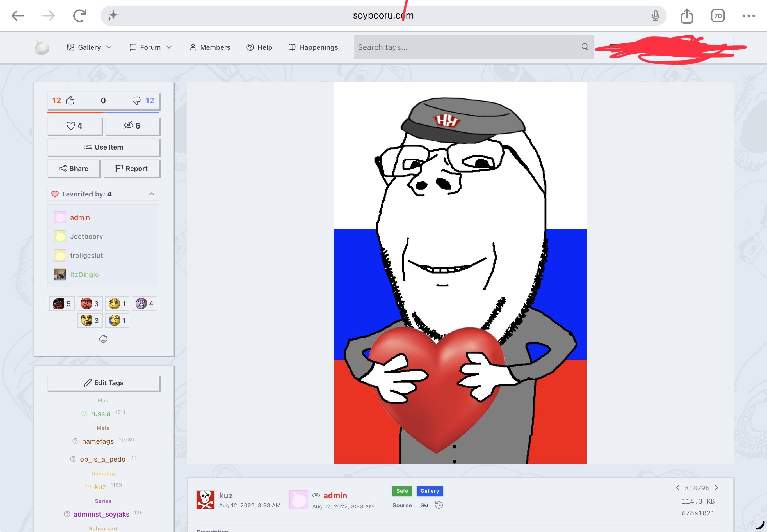Tap the microphone icon in address bar

coord(655,16)
